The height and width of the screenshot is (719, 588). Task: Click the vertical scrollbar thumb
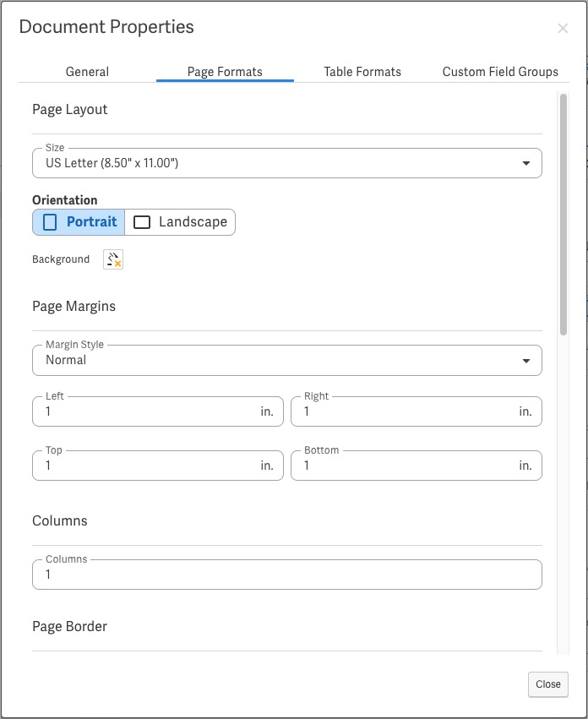[x=563, y=214]
